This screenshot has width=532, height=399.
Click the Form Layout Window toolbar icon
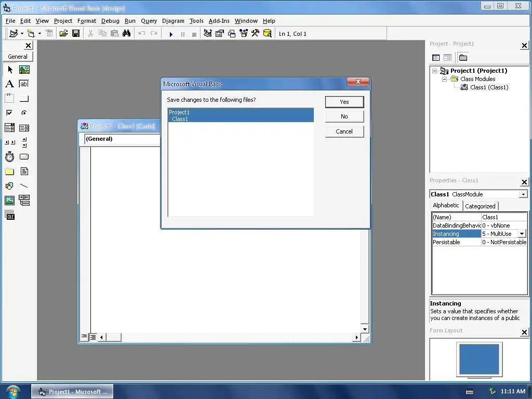pos(232,33)
